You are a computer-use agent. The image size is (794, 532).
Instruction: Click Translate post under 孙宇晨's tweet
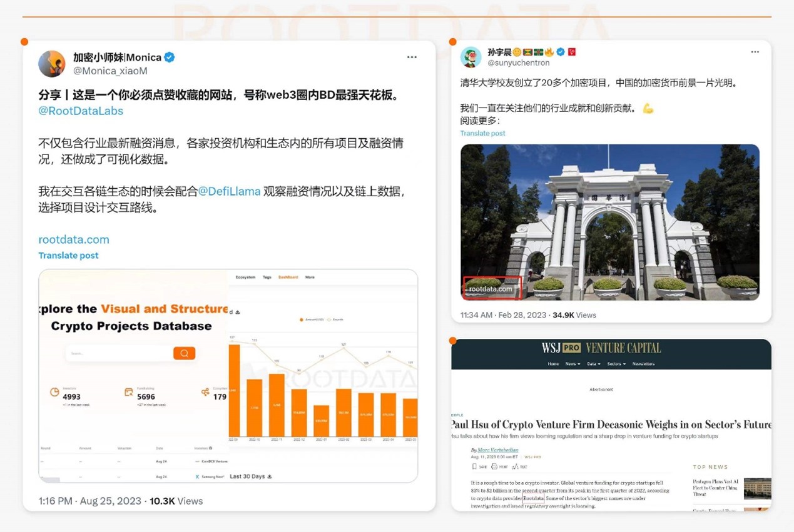(483, 133)
